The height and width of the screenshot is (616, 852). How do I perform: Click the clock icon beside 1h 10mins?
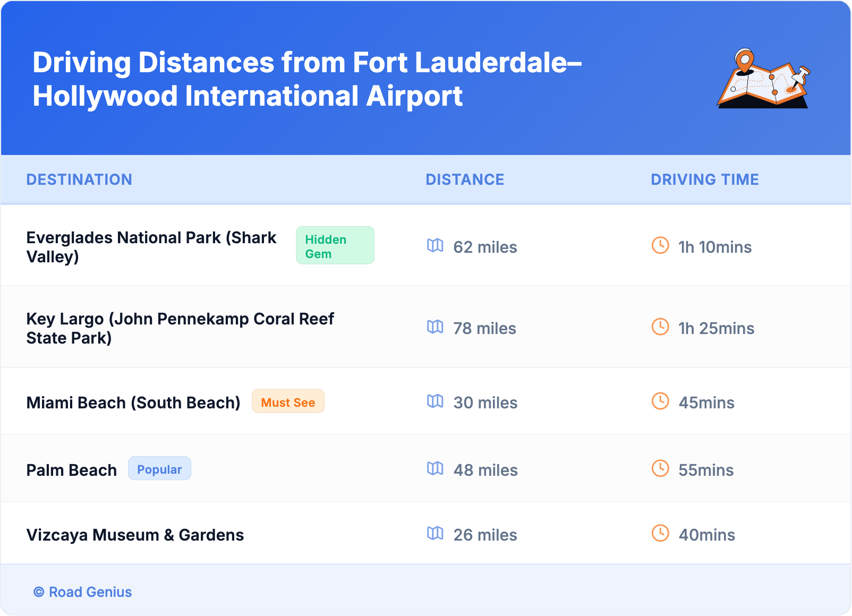[x=660, y=245]
